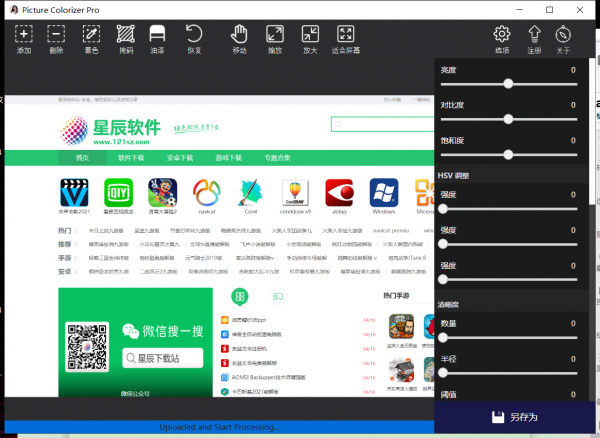Click the 另存为 Save As button
The image size is (600, 438).
515,417
